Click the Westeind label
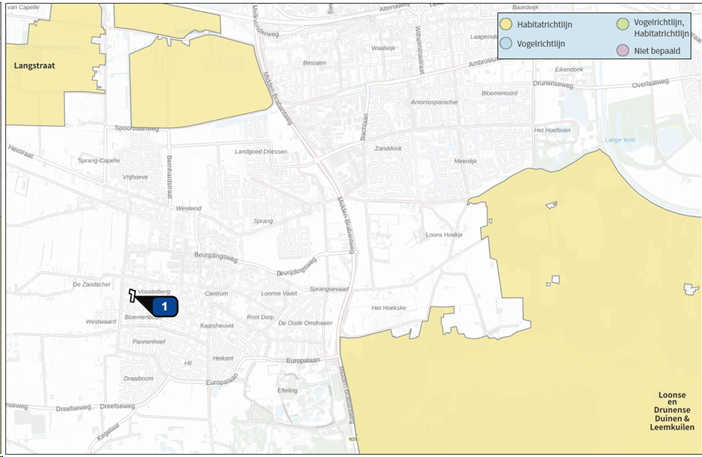 point(188,209)
